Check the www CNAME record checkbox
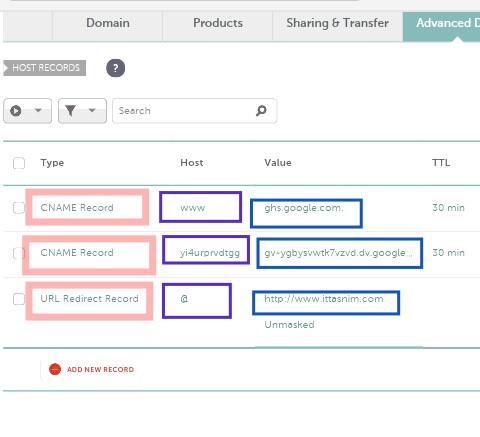Viewport: 480px width, 437px height. tap(19, 208)
